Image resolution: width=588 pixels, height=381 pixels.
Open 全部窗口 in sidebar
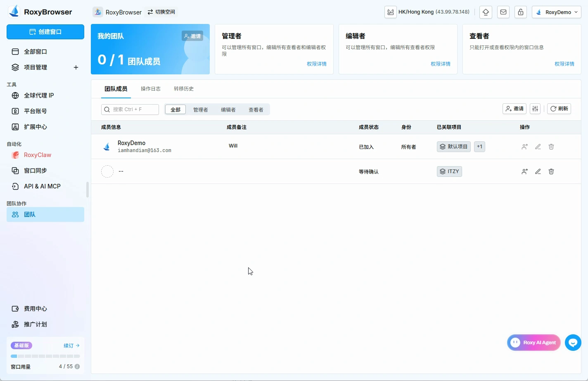pos(45,52)
